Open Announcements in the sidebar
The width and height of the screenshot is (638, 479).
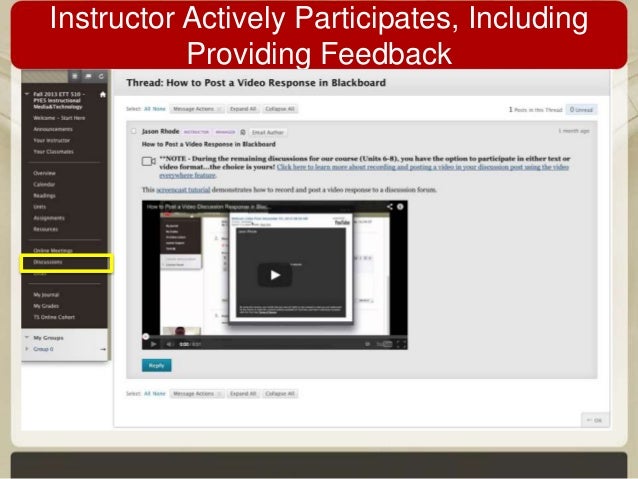click(x=53, y=129)
